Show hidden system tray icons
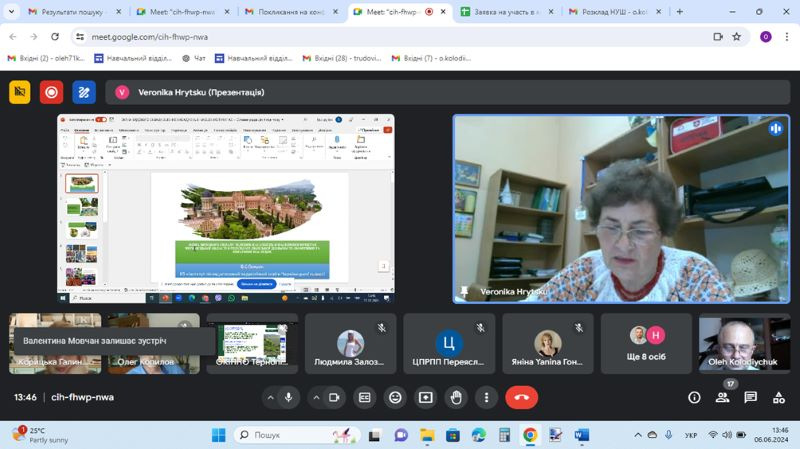The height and width of the screenshot is (449, 800). [638, 435]
